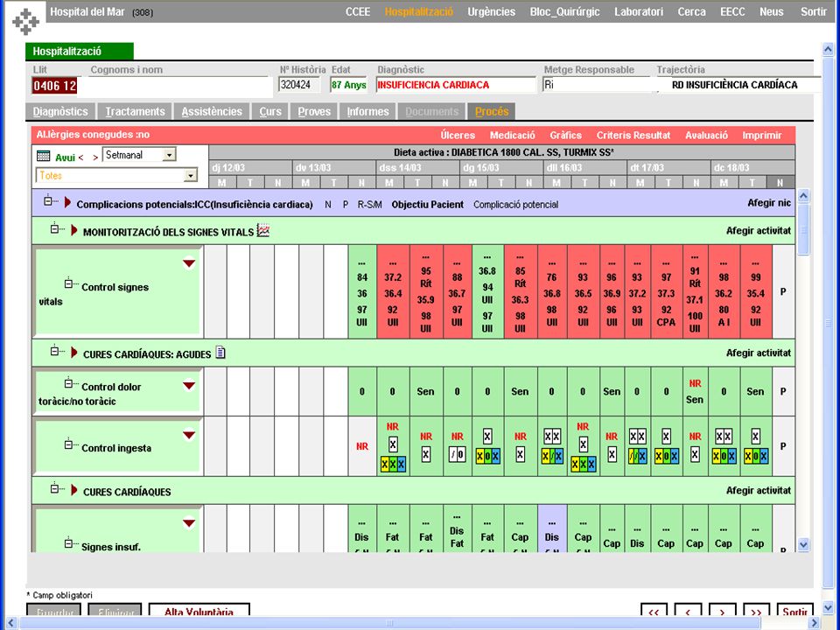Open the Assistències tab

pos(212,111)
